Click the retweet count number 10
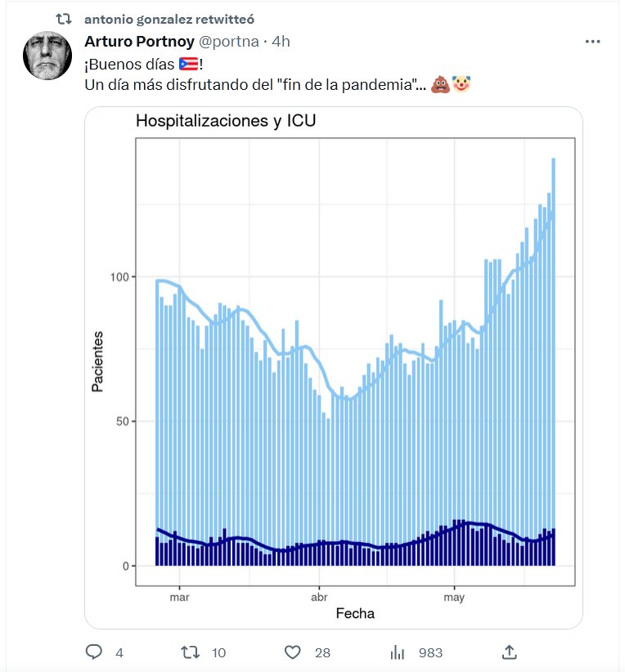625x672 pixels. [218, 652]
